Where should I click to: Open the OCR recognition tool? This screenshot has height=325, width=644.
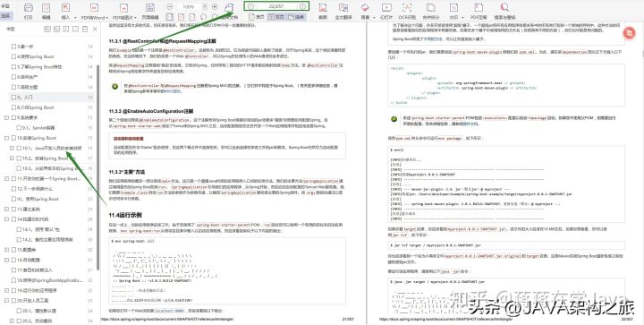click(407, 8)
